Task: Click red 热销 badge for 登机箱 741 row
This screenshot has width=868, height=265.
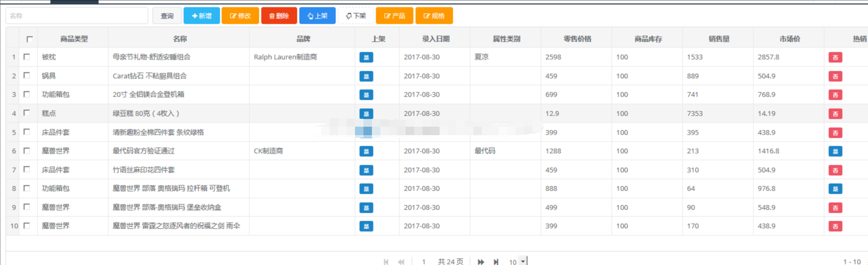Action: [835, 94]
